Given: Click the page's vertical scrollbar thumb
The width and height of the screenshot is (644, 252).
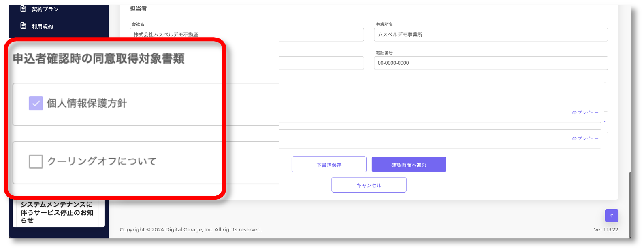Looking at the screenshot, I should click(x=629, y=202).
